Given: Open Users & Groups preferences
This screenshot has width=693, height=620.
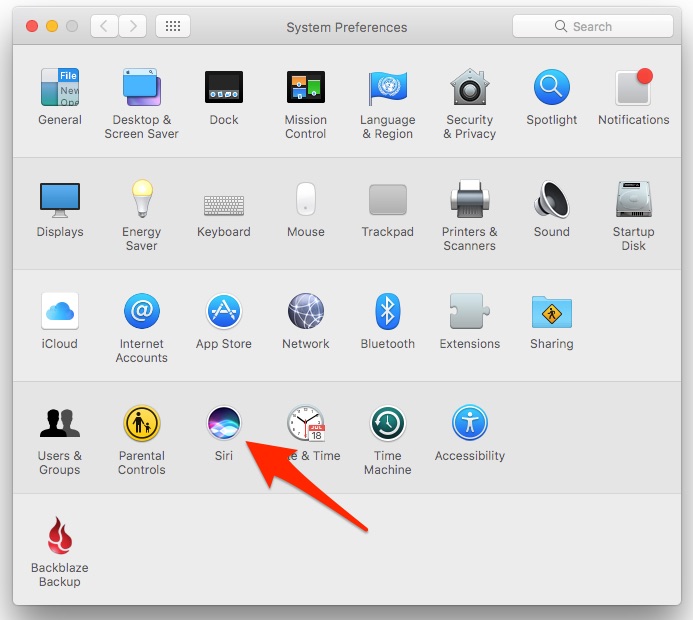Looking at the screenshot, I should tap(60, 424).
